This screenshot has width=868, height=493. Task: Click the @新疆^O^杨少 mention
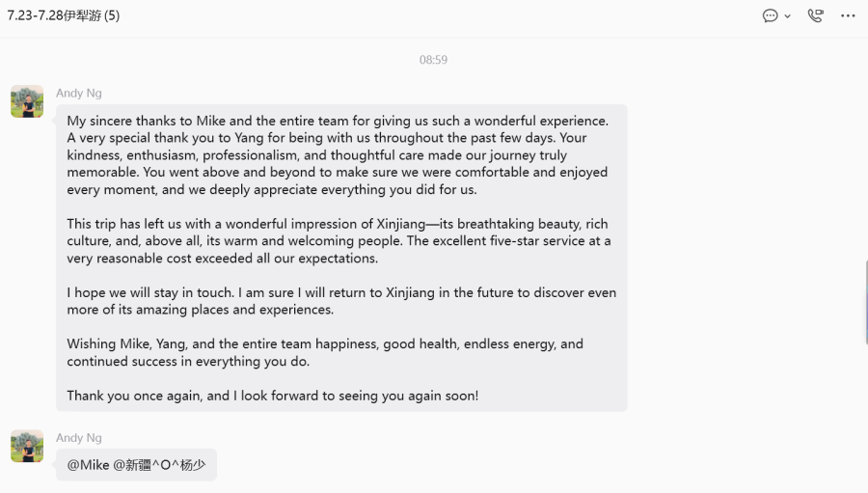[x=159, y=465]
